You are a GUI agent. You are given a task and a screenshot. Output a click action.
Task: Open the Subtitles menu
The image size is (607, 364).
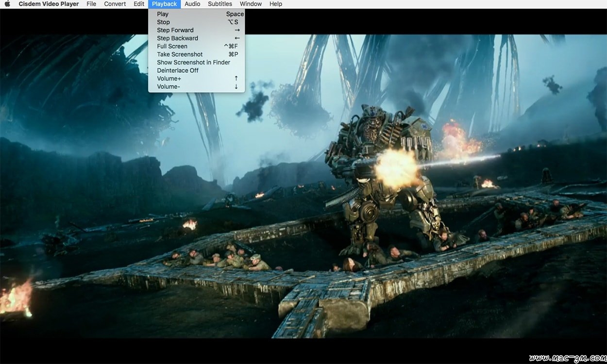click(220, 4)
